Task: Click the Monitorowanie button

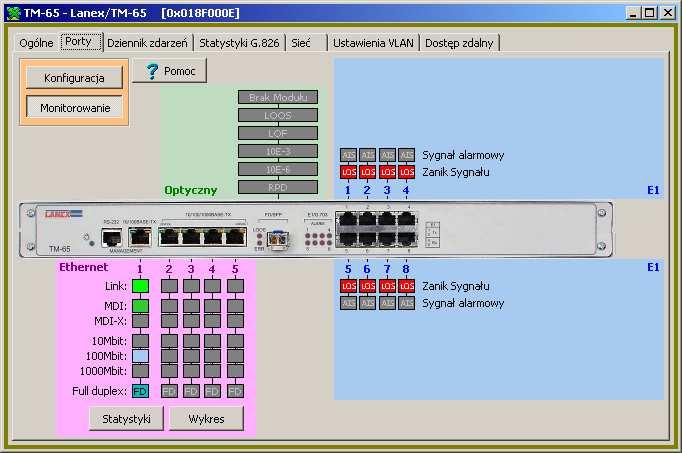Action: click(74, 107)
